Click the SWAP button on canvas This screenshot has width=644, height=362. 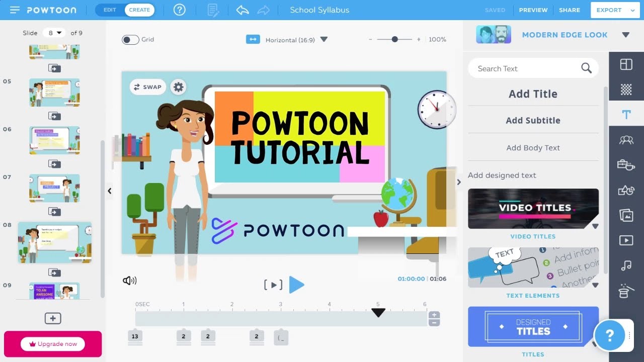[x=148, y=87]
